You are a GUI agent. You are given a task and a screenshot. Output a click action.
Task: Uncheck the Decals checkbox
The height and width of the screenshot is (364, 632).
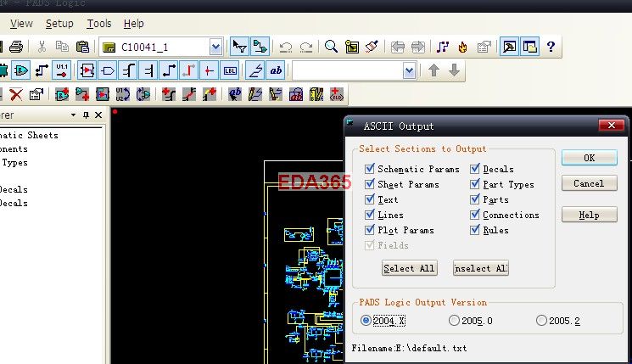point(475,169)
